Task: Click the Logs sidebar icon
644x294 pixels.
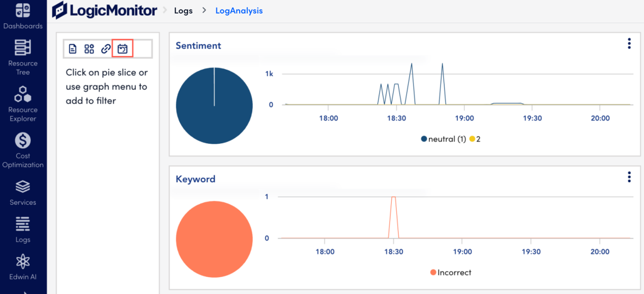Action: (x=23, y=228)
